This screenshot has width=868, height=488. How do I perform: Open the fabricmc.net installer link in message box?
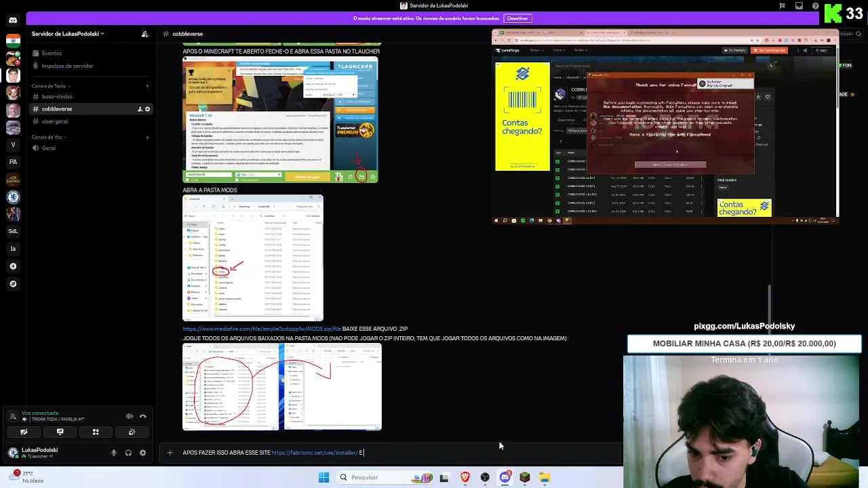click(x=315, y=453)
